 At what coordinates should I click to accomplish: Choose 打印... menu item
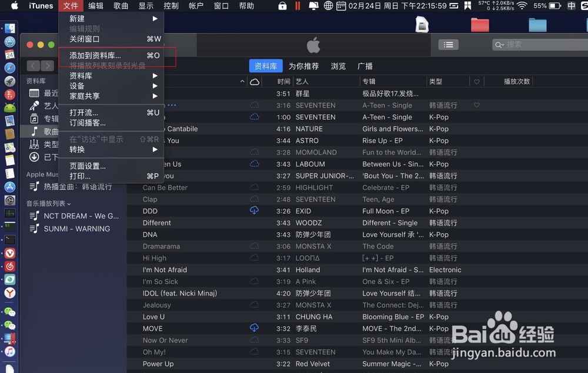(x=111, y=176)
